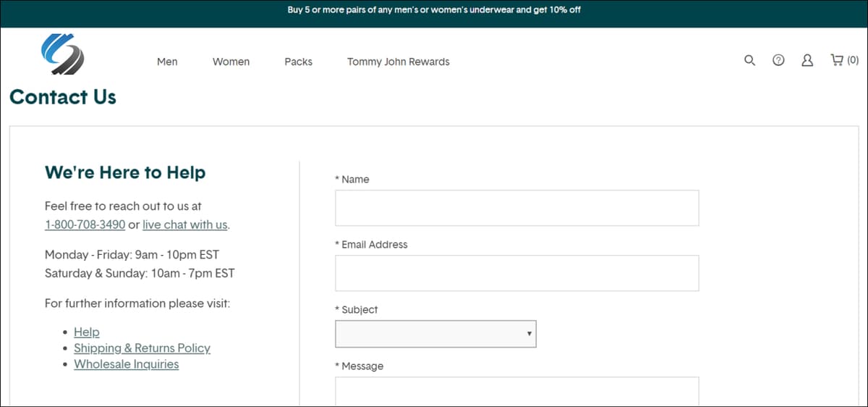Open Shipping & Returns Policy link

tap(142, 348)
